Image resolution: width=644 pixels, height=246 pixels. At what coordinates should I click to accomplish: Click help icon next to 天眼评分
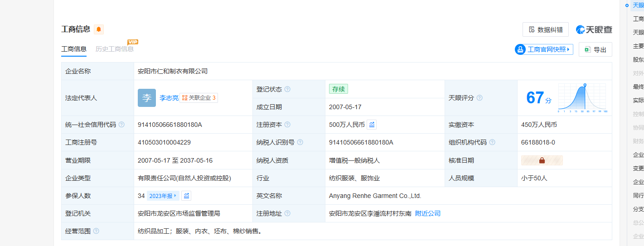click(479, 98)
